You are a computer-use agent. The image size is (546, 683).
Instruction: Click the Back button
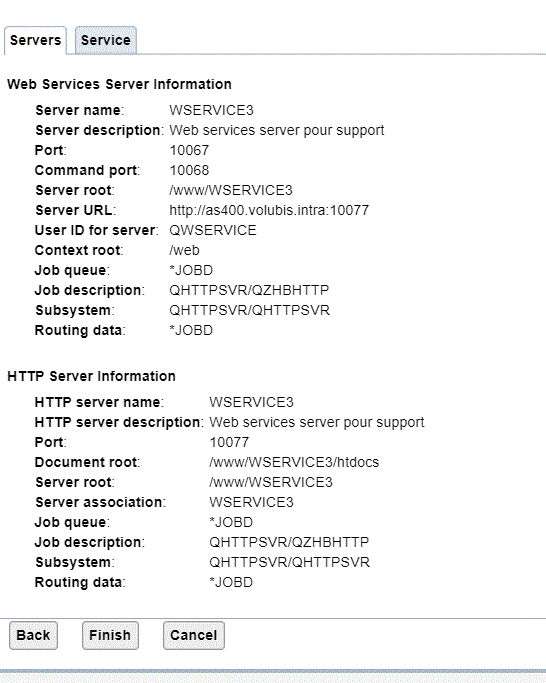coord(33,635)
